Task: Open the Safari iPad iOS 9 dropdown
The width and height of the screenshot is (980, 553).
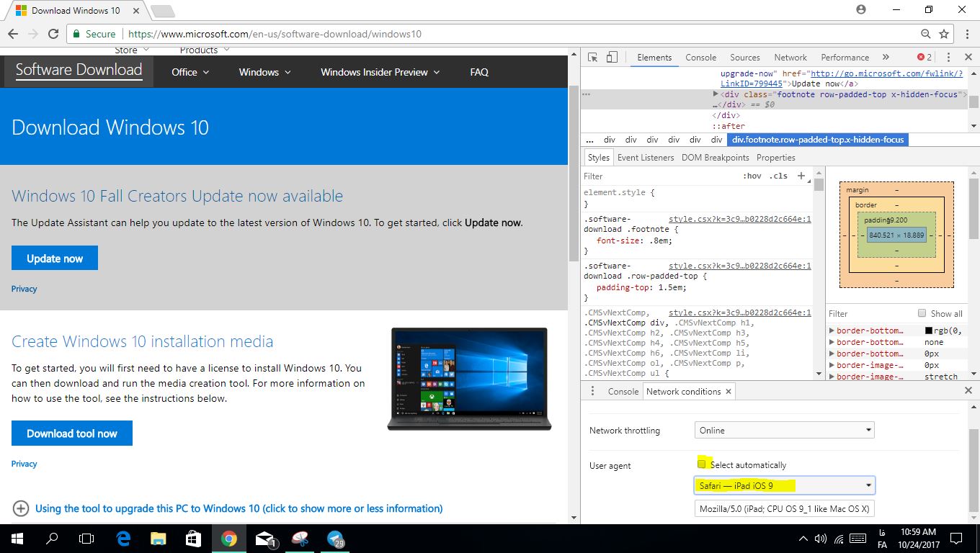Action: point(784,485)
